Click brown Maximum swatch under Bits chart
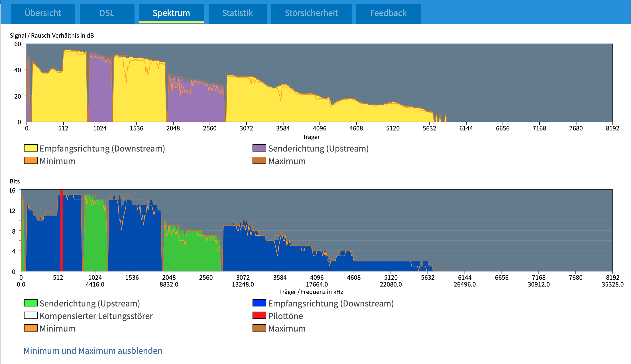The width and height of the screenshot is (631, 364). [x=259, y=328]
